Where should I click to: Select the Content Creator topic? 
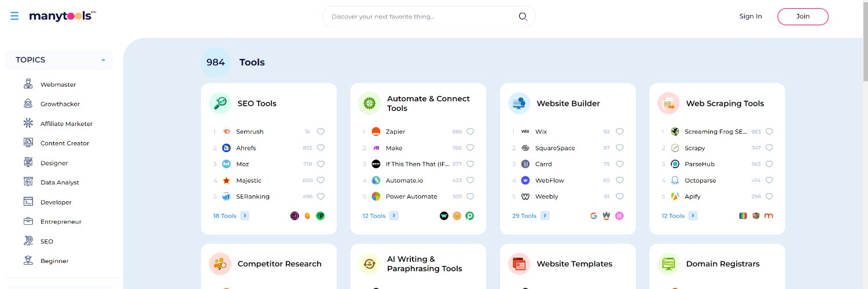[65, 143]
